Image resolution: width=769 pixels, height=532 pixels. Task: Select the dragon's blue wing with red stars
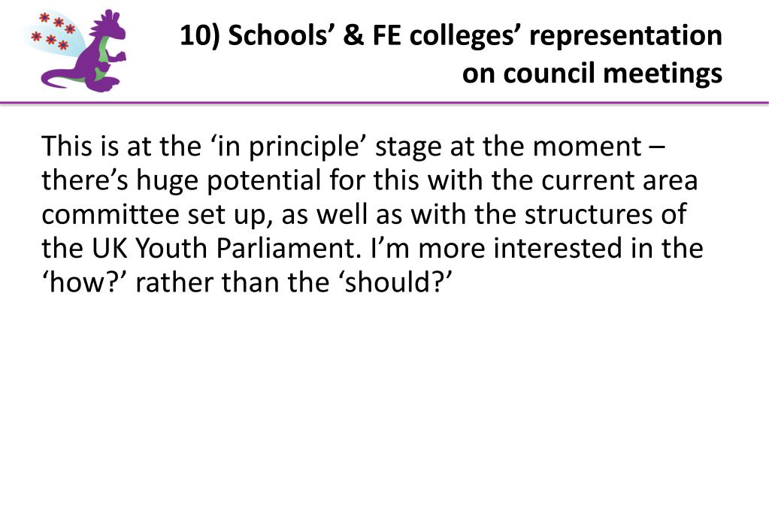coord(55,33)
